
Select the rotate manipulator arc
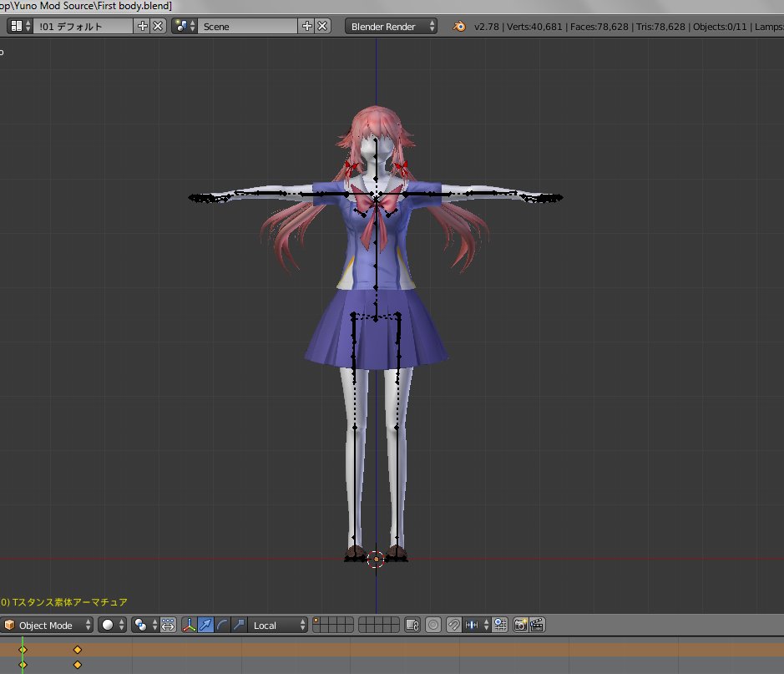222,625
